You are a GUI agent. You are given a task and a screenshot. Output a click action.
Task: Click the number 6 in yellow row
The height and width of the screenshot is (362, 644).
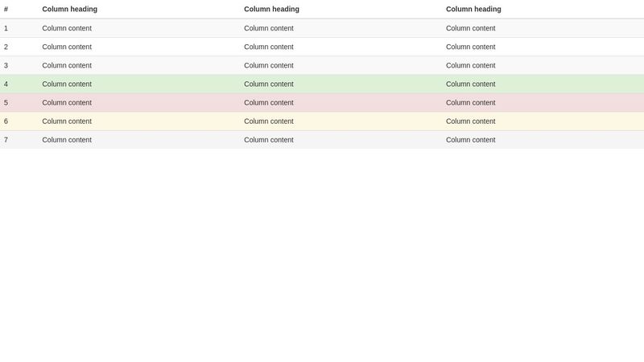pyautogui.click(x=6, y=121)
